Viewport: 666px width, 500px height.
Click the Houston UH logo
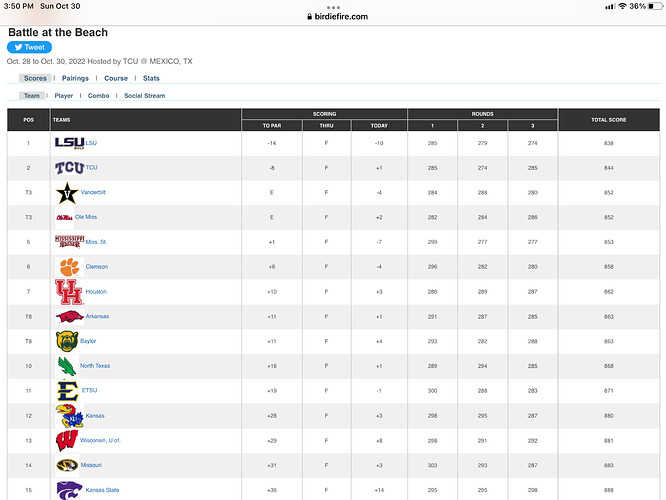pos(69,292)
